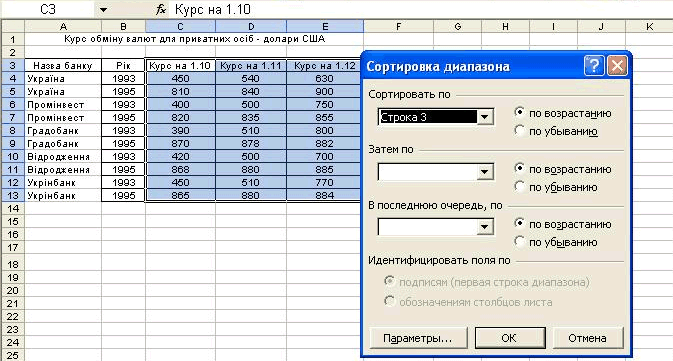
Task: Expand the Затем по dropdown
Action: click(x=485, y=172)
